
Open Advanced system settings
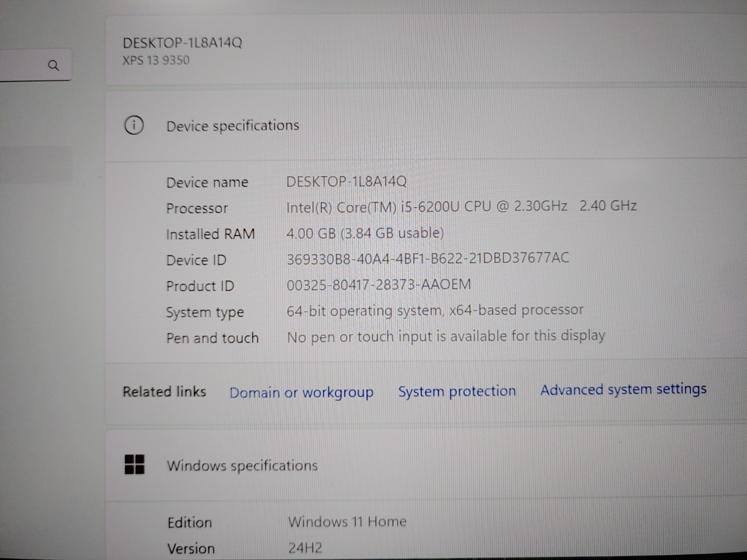(622, 389)
